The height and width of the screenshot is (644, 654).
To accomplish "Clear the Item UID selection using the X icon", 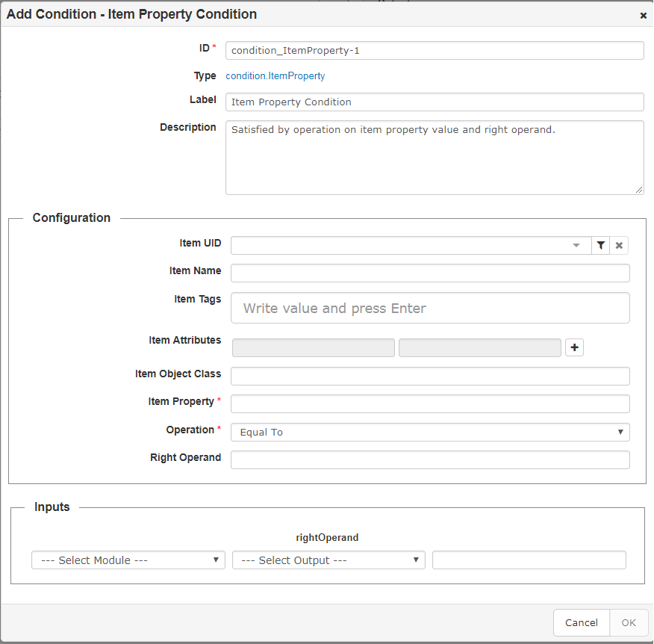I will click(x=620, y=245).
